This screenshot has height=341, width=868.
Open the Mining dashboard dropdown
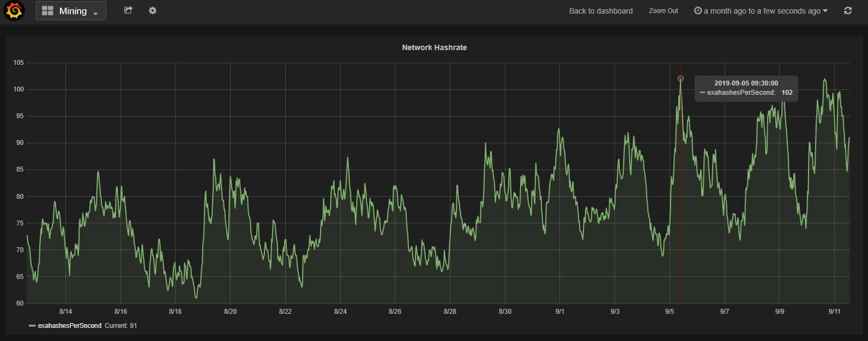(71, 11)
